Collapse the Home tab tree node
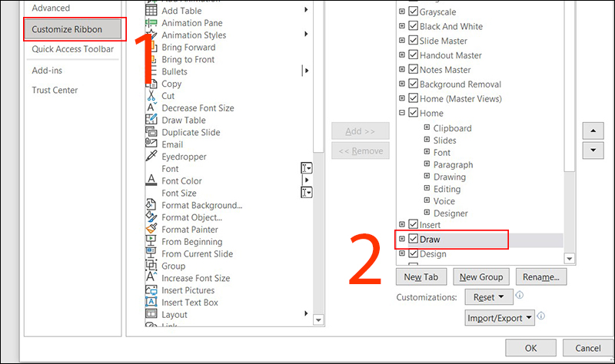 pyautogui.click(x=402, y=114)
